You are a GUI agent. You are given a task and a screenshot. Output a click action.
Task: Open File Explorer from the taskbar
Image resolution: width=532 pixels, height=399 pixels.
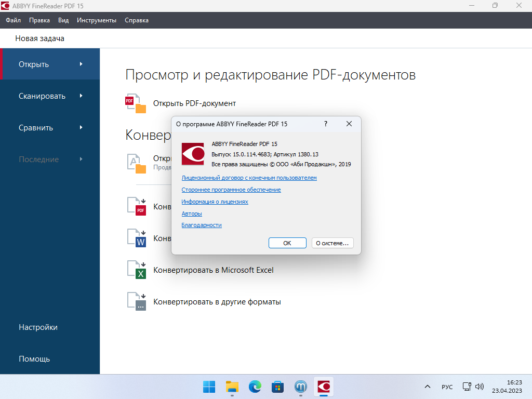[232, 387]
